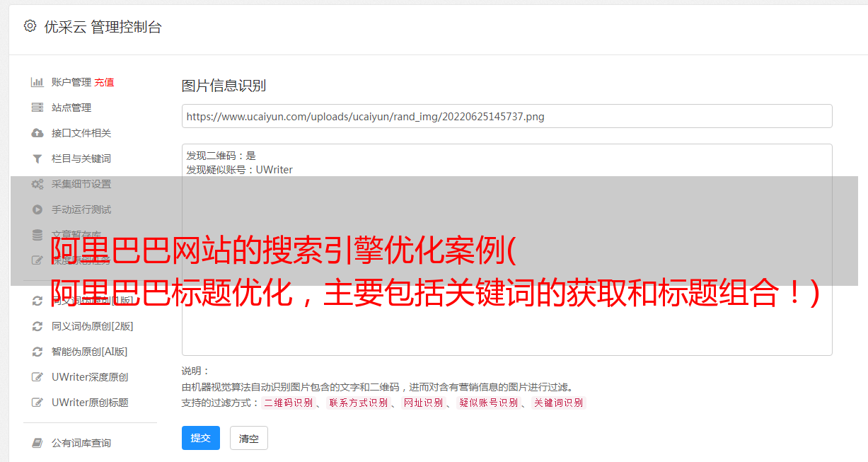This screenshot has width=868, height=462.
Task: Click the book icon for 公有词库查询
Action: [x=37, y=443]
